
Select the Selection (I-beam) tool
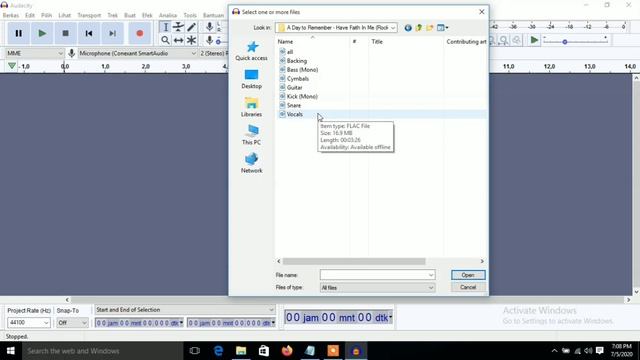165,27
